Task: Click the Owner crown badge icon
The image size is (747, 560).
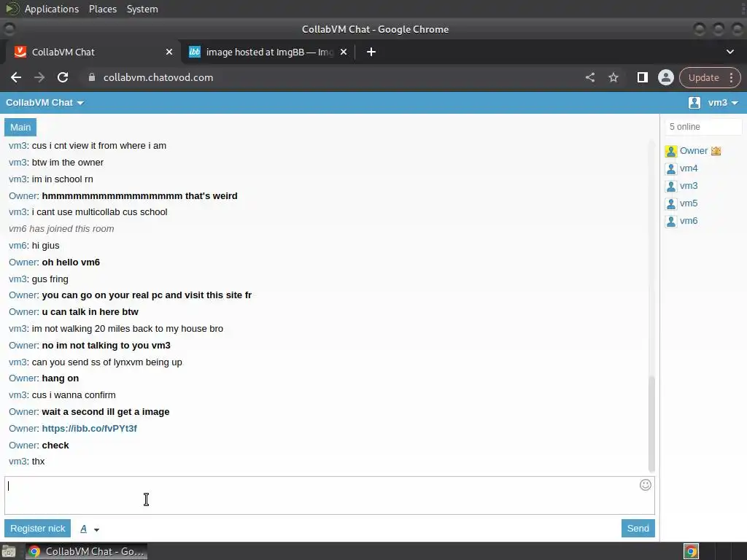Action: point(716,151)
